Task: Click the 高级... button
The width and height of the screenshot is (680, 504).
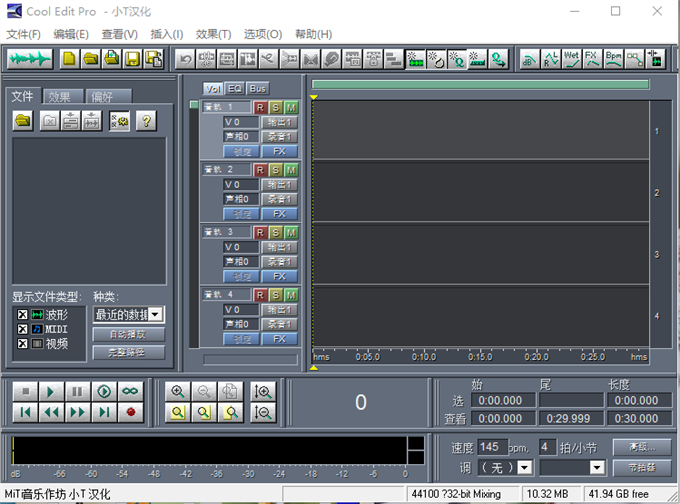Action: [641, 447]
